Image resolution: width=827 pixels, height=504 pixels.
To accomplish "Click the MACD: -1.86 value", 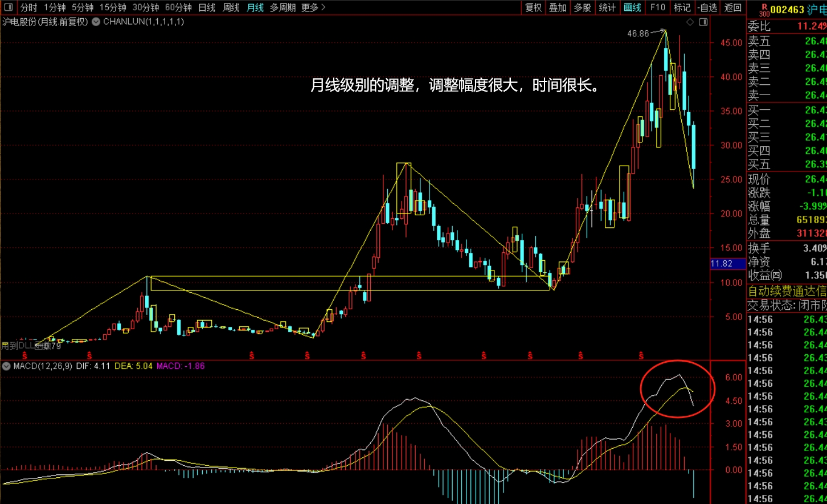I will pyautogui.click(x=181, y=366).
